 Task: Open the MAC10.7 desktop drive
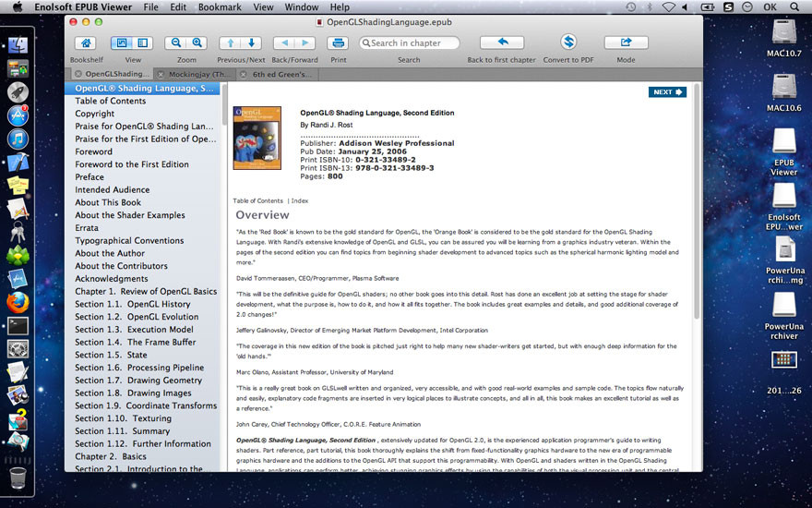tap(784, 37)
